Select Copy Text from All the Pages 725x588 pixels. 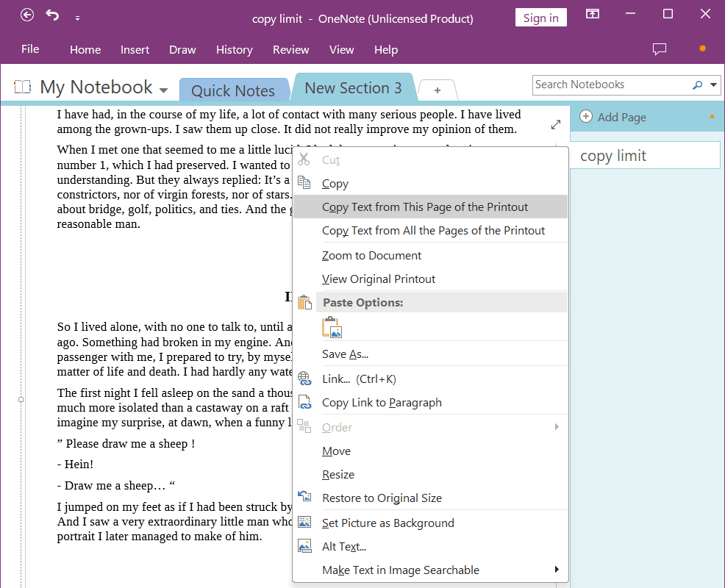click(x=430, y=230)
